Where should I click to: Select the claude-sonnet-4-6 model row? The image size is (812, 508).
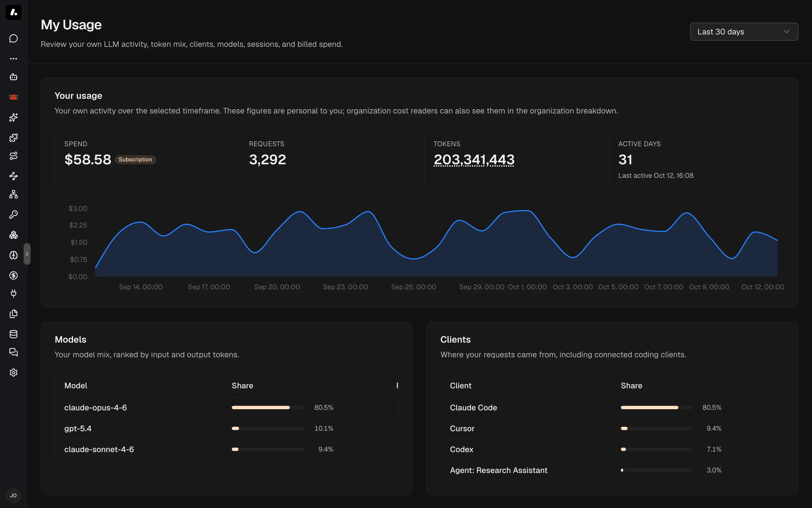[x=226, y=449]
